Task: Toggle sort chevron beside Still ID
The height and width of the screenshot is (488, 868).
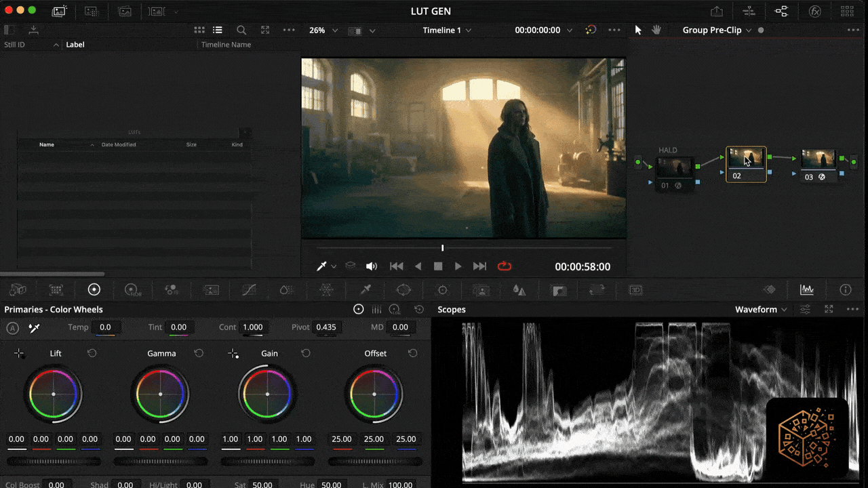Action: (x=56, y=45)
